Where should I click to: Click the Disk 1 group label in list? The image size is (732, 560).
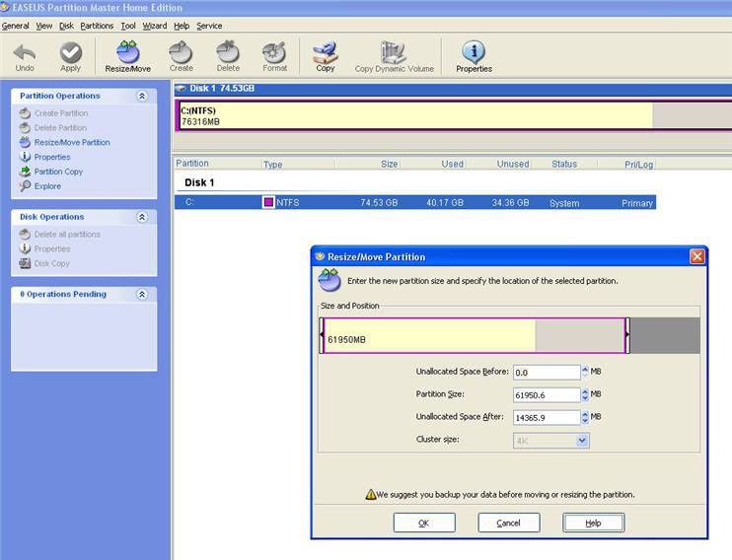pyautogui.click(x=199, y=182)
